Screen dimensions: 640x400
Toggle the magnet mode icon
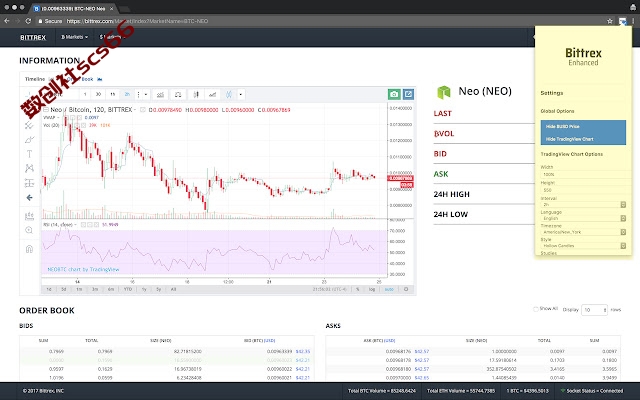tap(29, 249)
